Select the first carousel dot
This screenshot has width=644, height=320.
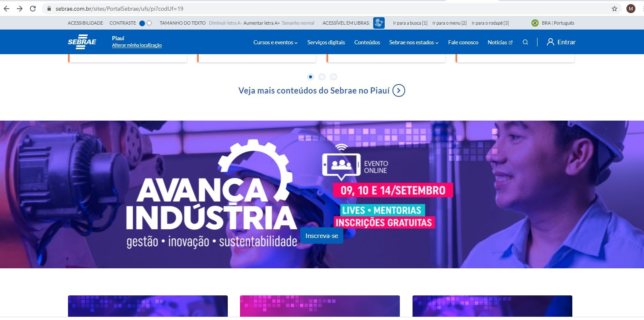(x=311, y=77)
